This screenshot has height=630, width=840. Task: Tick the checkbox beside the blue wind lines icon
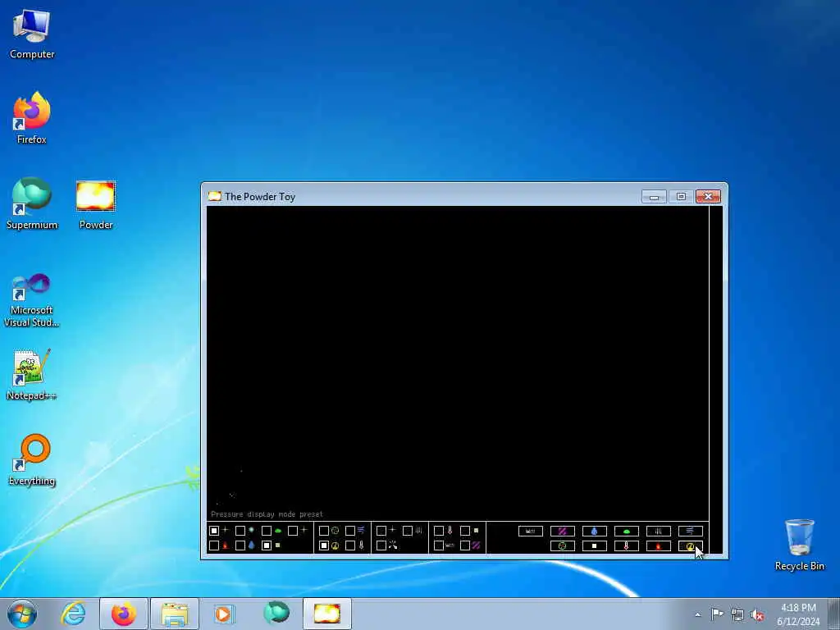coord(349,531)
